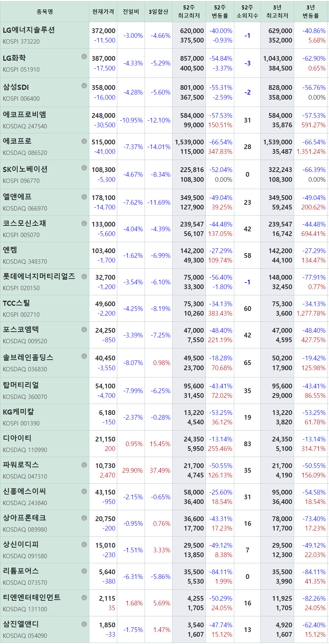The width and height of the screenshot is (329, 644).
Task: Click info icon next to LG화학
Action: pyautogui.click(x=84, y=56)
